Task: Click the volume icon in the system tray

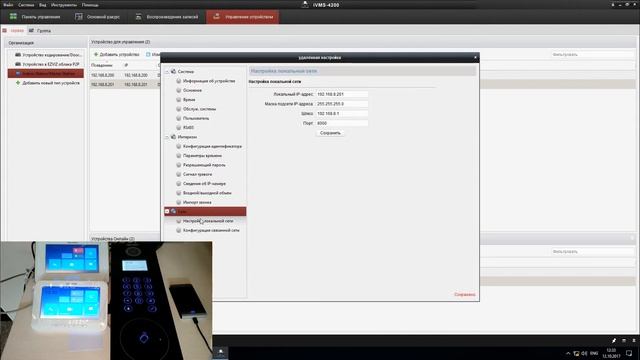Action: [x=584, y=353]
